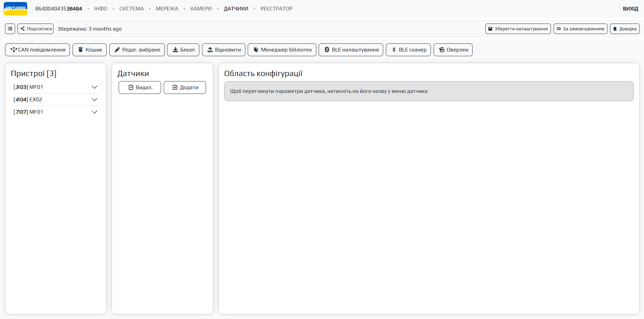
Task: Open BLE налаштування
Action: 351,50
